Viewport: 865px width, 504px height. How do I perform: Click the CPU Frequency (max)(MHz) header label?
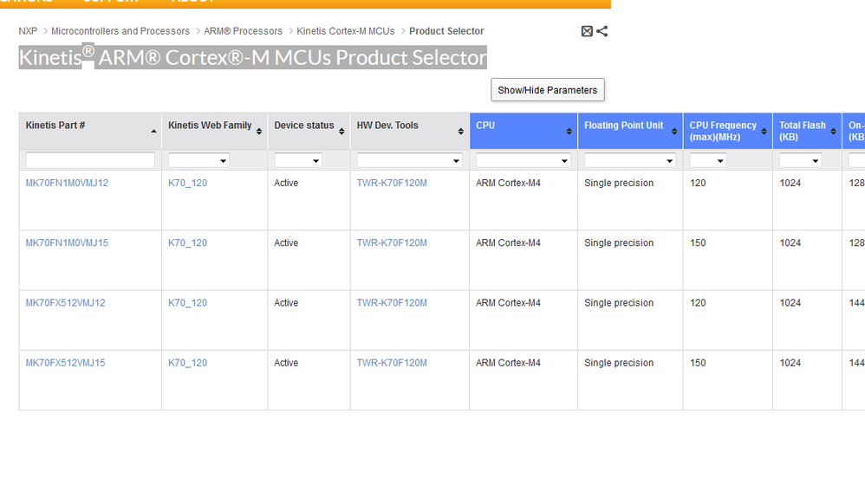point(723,132)
